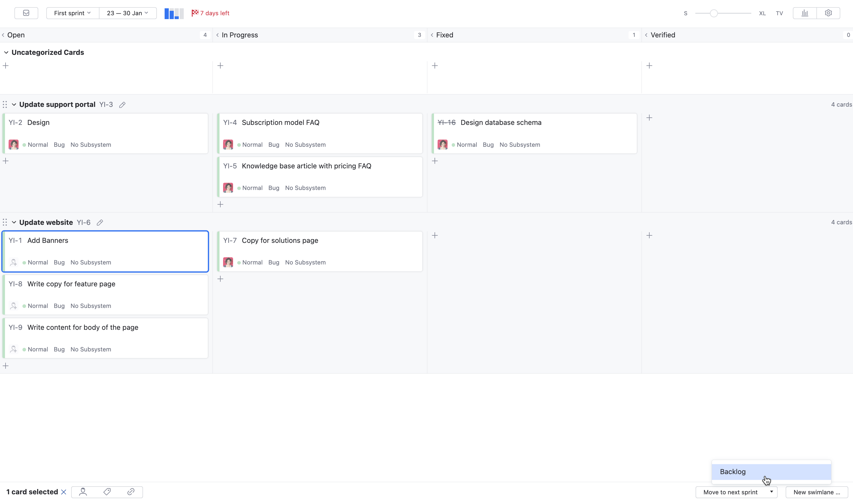Open the board backlog panel icon

pyautogui.click(x=26, y=13)
